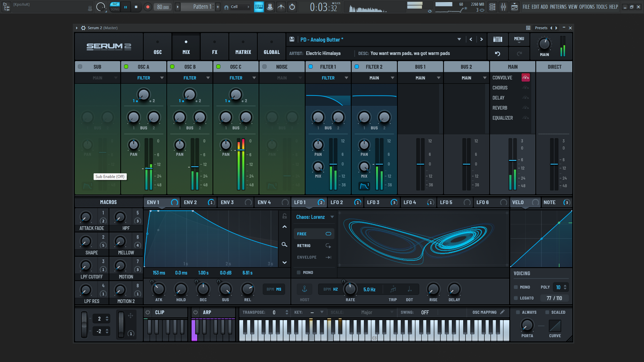Enable the NOISE oscillator
Image resolution: width=644 pixels, height=362 pixels.
[x=264, y=67]
